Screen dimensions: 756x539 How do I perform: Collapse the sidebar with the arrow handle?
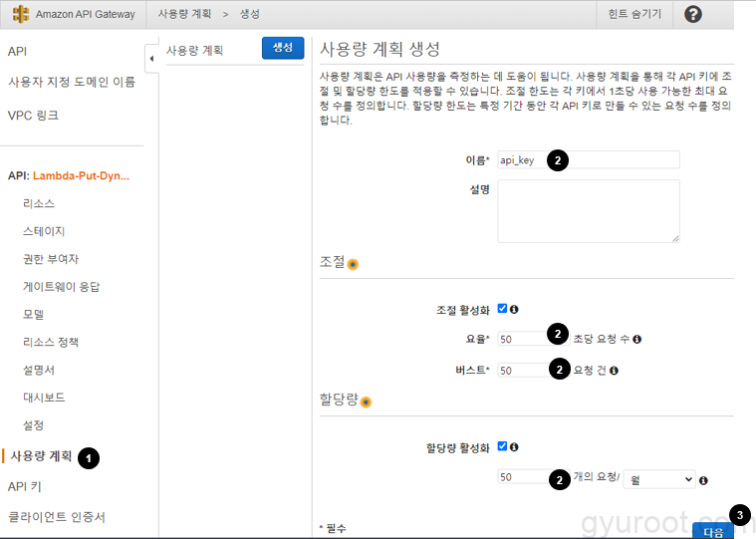click(151, 60)
